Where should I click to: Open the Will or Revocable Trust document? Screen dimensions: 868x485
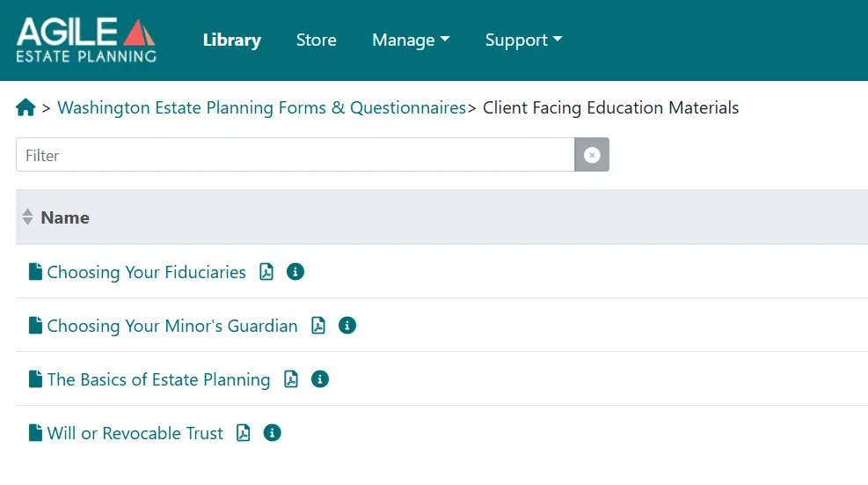coord(135,433)
